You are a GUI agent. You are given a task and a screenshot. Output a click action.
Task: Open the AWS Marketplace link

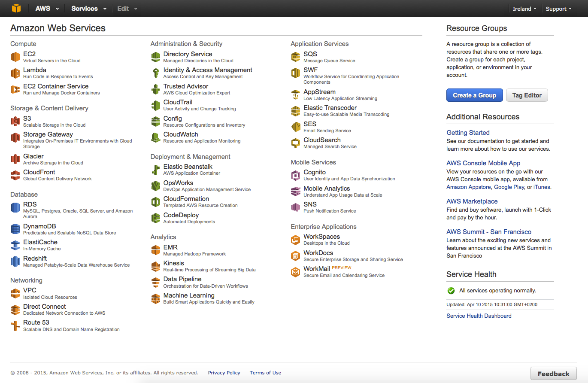click(x=472, y=201)
